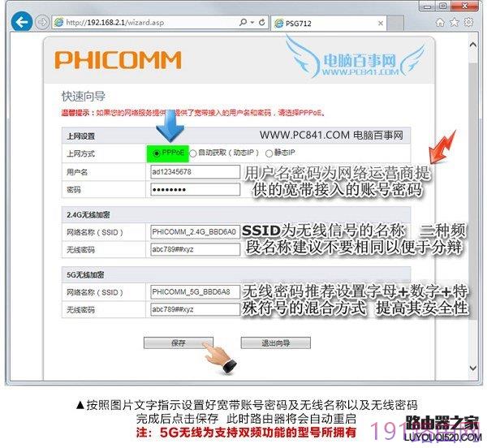Viewport: 487px width, 448px height.
Task: Click the 保存 (Save) button
Action: pos(179,343)
